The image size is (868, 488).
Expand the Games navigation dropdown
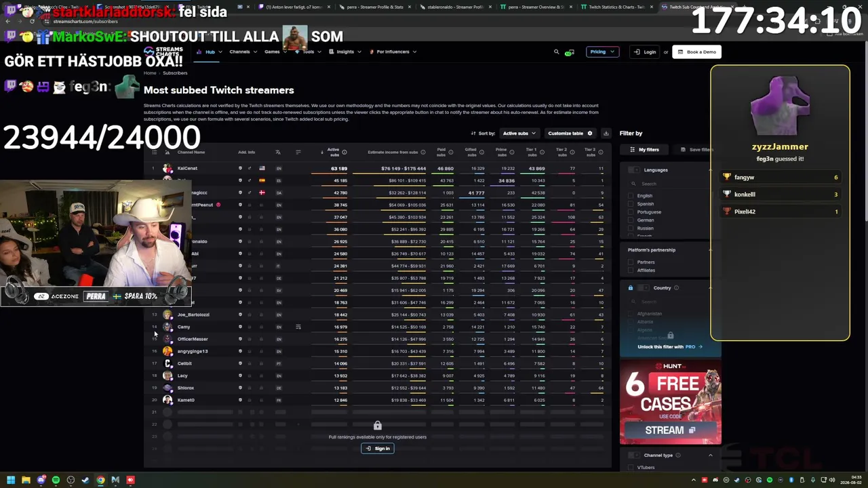(275, 52)
